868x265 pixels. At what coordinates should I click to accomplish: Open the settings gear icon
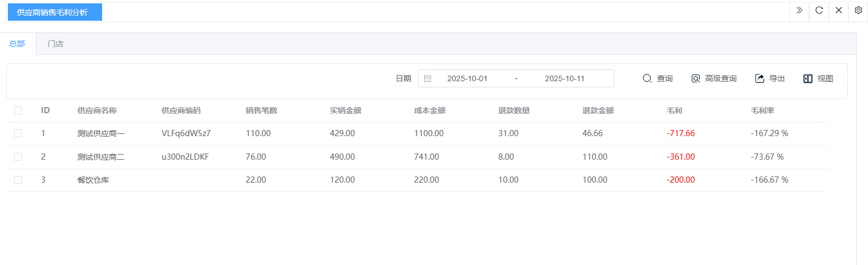click(858, 11)
